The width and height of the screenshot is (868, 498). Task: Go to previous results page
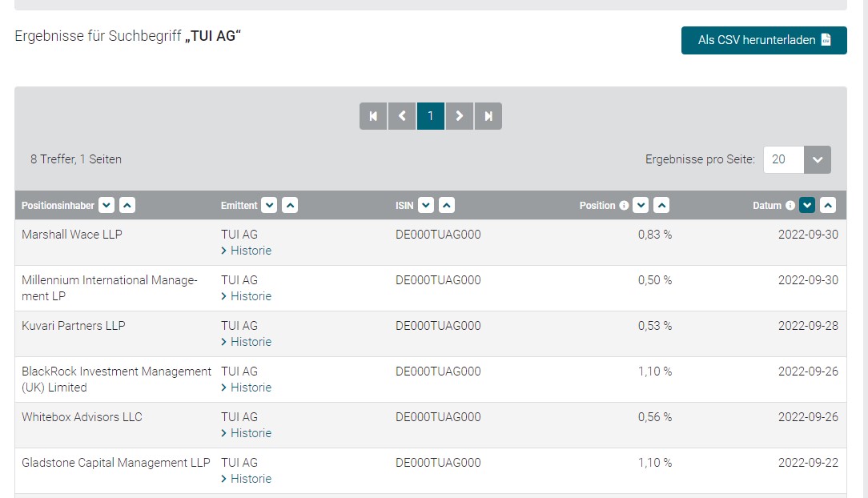coord(402,116)
